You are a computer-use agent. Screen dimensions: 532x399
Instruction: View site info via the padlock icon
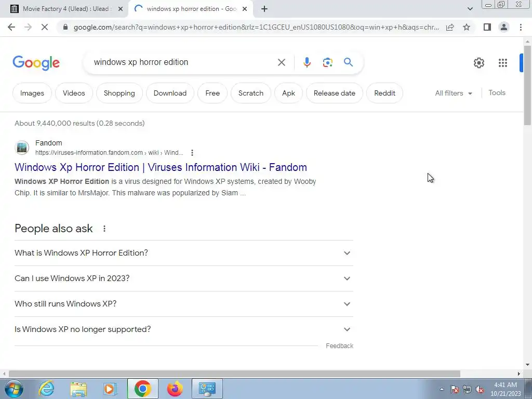(x=66, y=27)
